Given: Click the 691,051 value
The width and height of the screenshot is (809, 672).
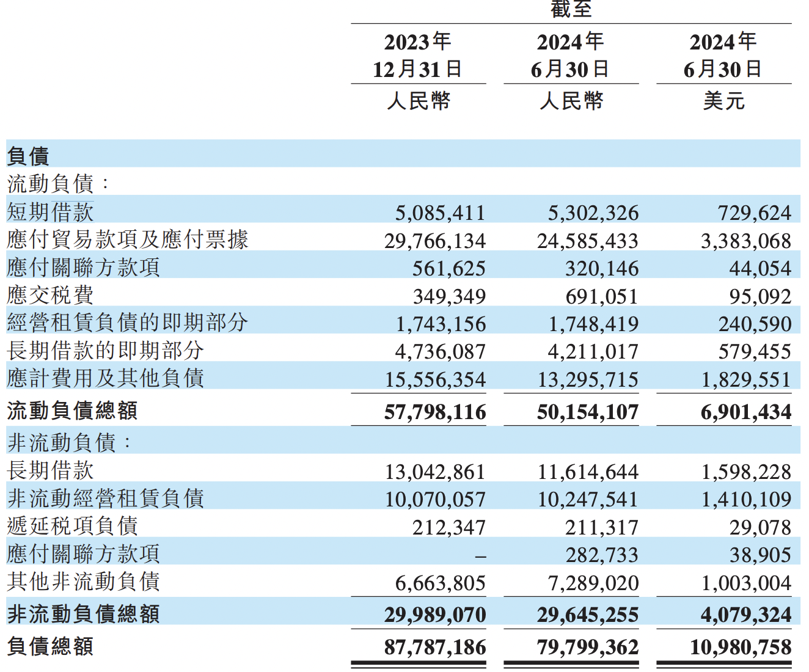Looking at the screenshot, I should pyautogui.click(x=602, y=297).
